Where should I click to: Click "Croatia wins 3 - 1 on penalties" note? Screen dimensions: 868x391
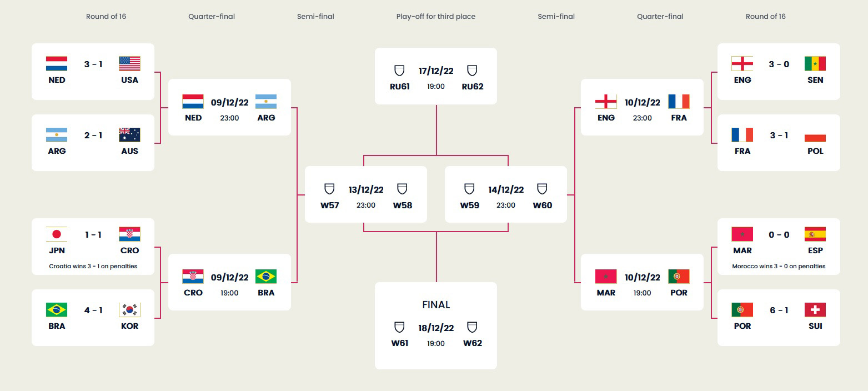(x=93, y=266)
